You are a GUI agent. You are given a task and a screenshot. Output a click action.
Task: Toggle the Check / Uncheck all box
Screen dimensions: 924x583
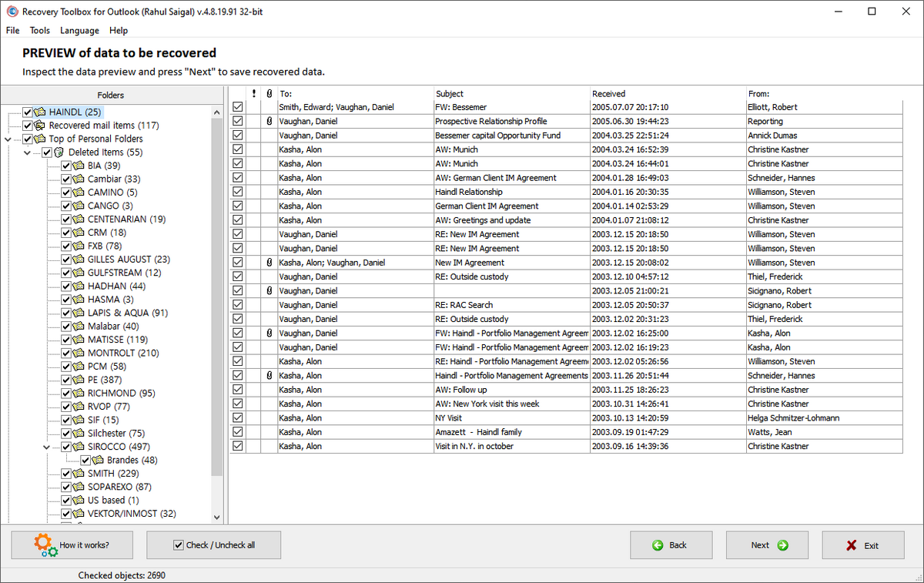pos(179,544)
